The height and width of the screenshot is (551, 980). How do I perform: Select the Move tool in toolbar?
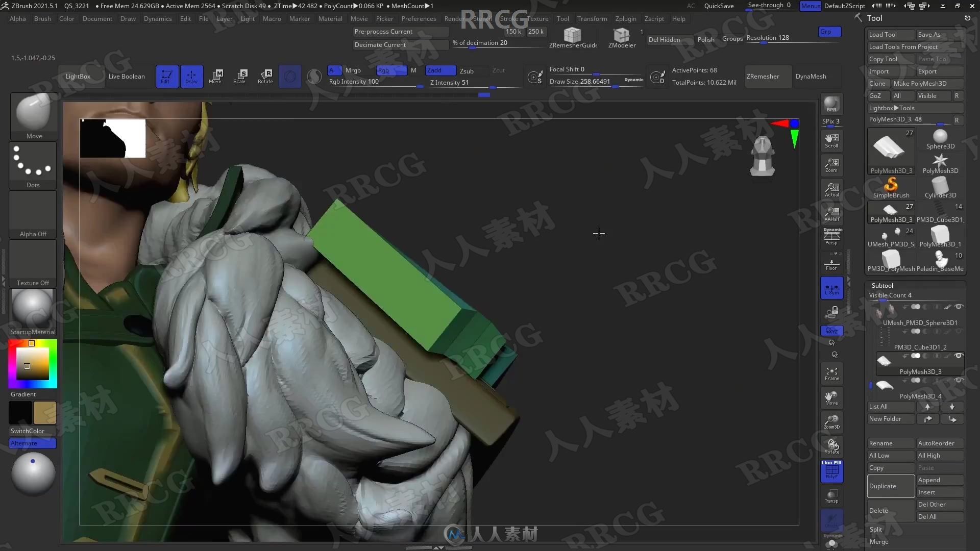pyautogui.click(x=215, y=76)
